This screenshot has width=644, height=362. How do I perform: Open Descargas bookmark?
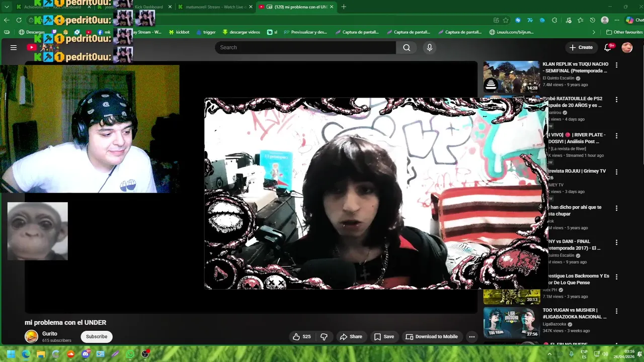click(x=32, y=32)
